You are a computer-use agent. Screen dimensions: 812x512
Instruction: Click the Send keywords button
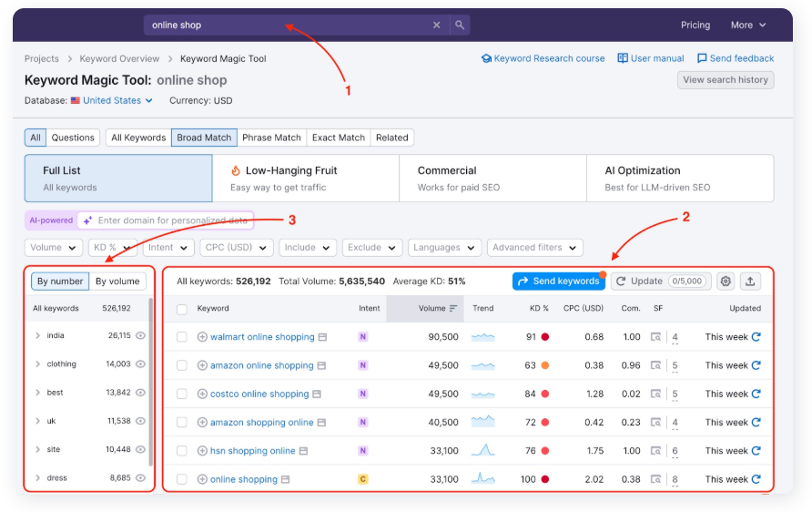[x=558, y=282]
